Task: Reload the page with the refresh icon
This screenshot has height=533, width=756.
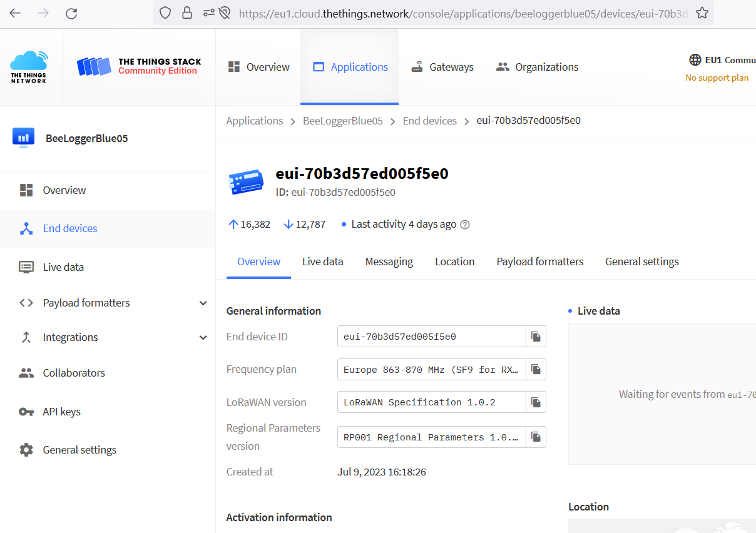Action: coord(71,13)
